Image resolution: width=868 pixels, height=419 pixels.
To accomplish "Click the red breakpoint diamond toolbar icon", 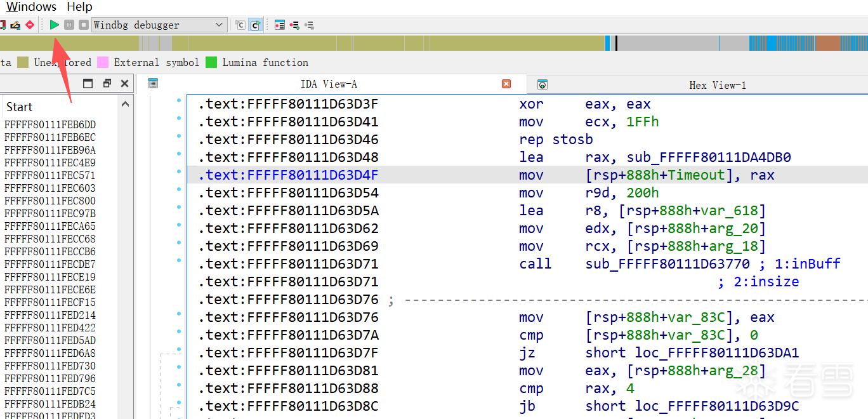I will click(x=29, y=25).
